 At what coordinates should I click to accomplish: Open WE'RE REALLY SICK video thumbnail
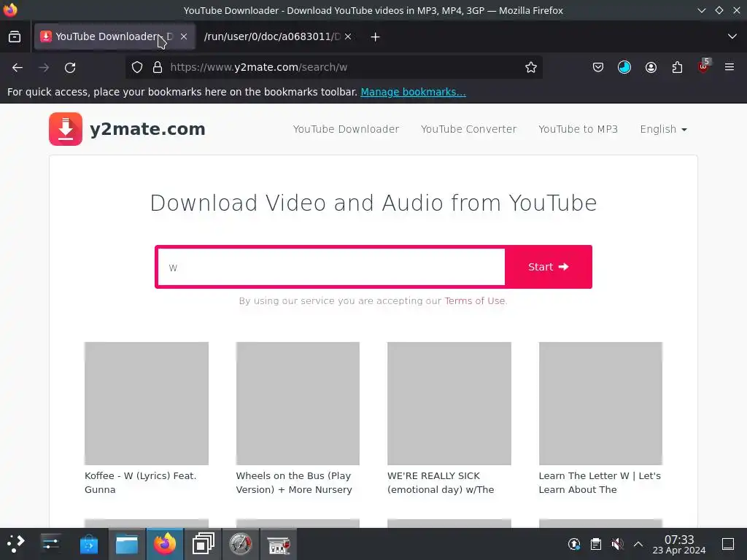pos(449,403)
